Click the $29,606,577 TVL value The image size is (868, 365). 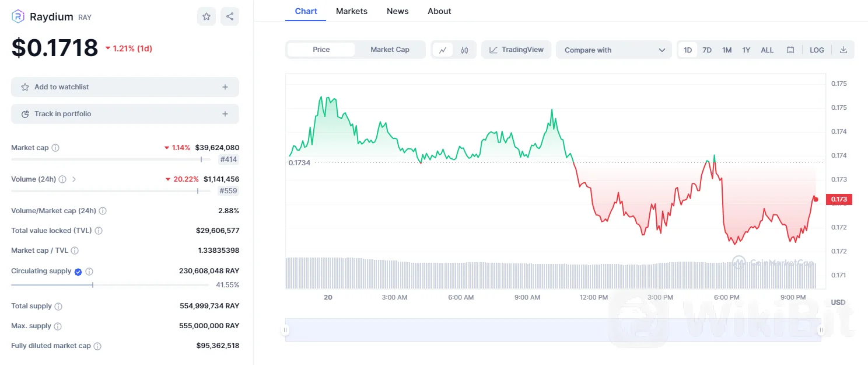[218, 231]
